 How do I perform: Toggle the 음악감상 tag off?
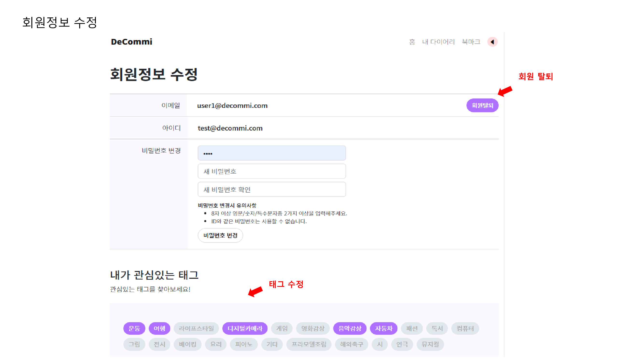pyautogui.click(x=350, y=328)
